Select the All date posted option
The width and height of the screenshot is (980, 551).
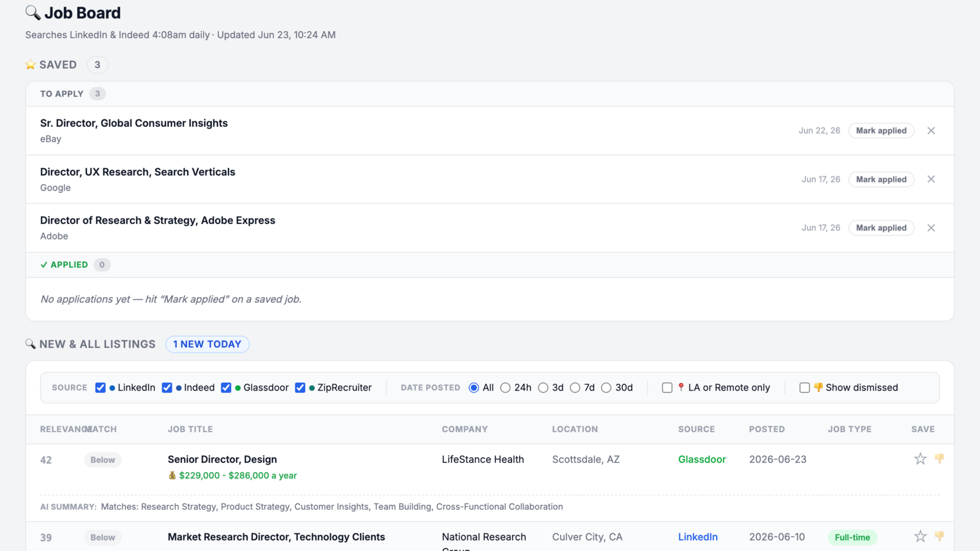pyautogui.click(x=473, y=388)
